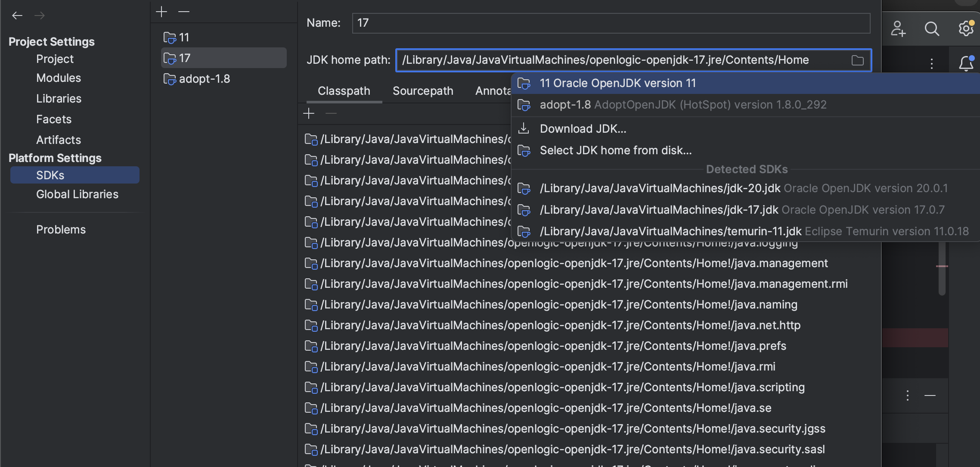Open Global Libraries settings

77,194
